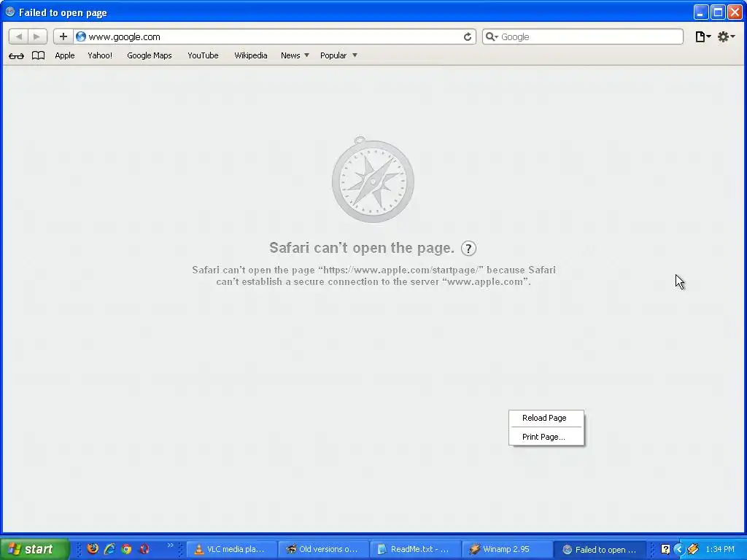Open the page menu icon

pos(703,36)
